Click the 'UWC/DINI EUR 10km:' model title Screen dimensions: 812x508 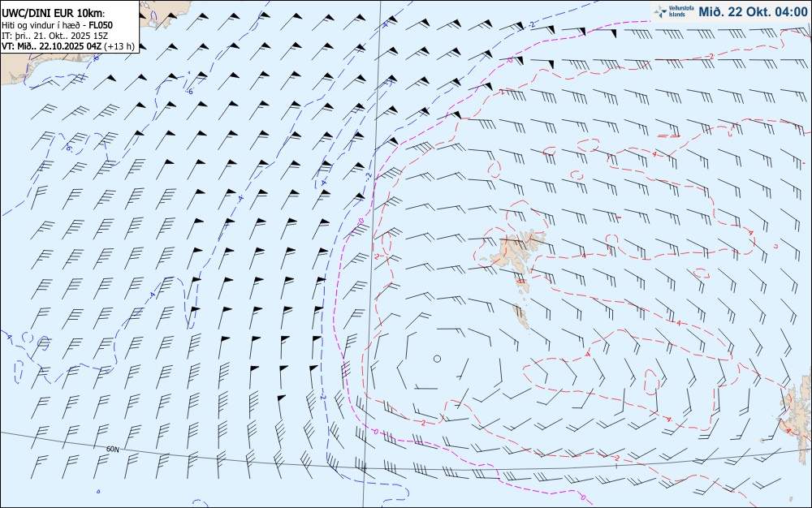tap(54, 14)
